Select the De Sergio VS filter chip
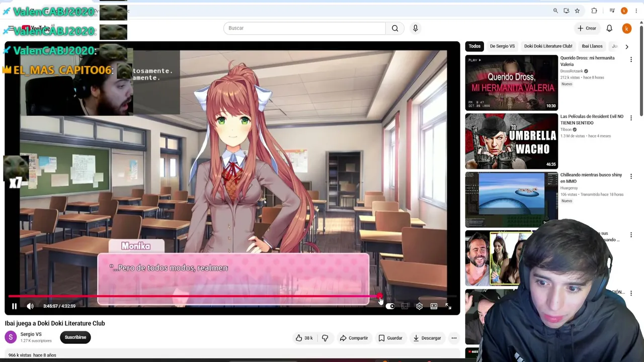 pos(502,46)
